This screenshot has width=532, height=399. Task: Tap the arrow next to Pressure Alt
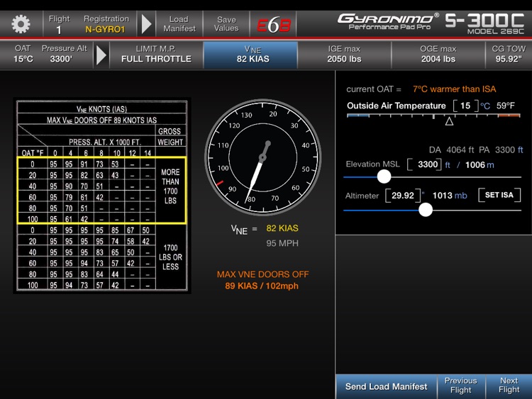pos(101,55)
